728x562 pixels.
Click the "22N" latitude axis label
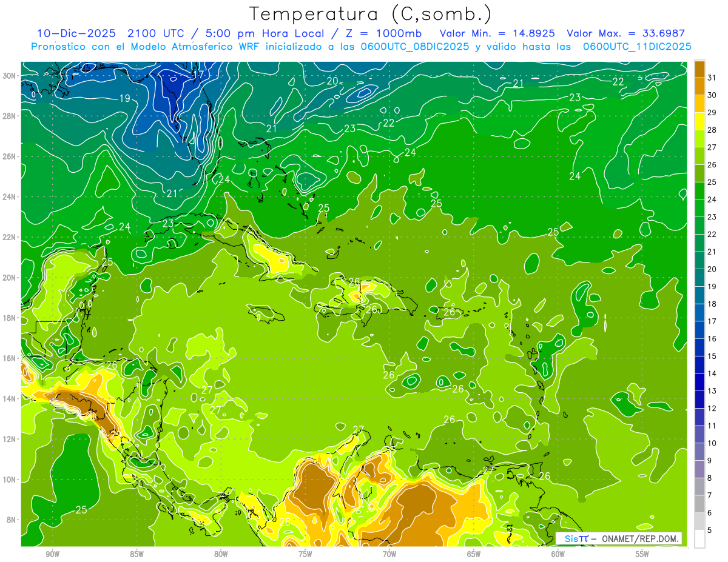tap(10, 237)
